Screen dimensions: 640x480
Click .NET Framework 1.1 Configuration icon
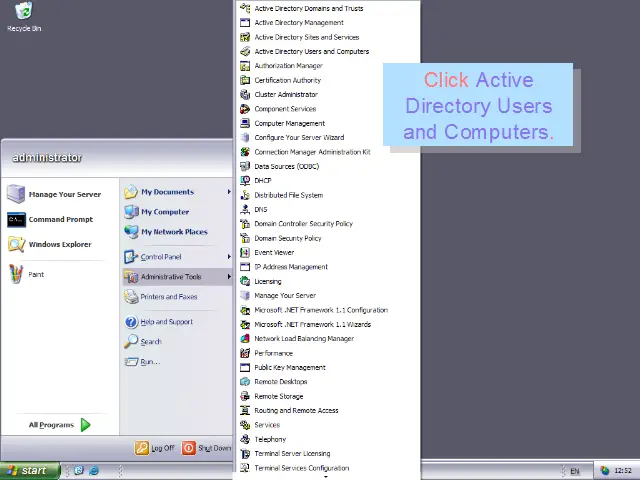(245, 310)
